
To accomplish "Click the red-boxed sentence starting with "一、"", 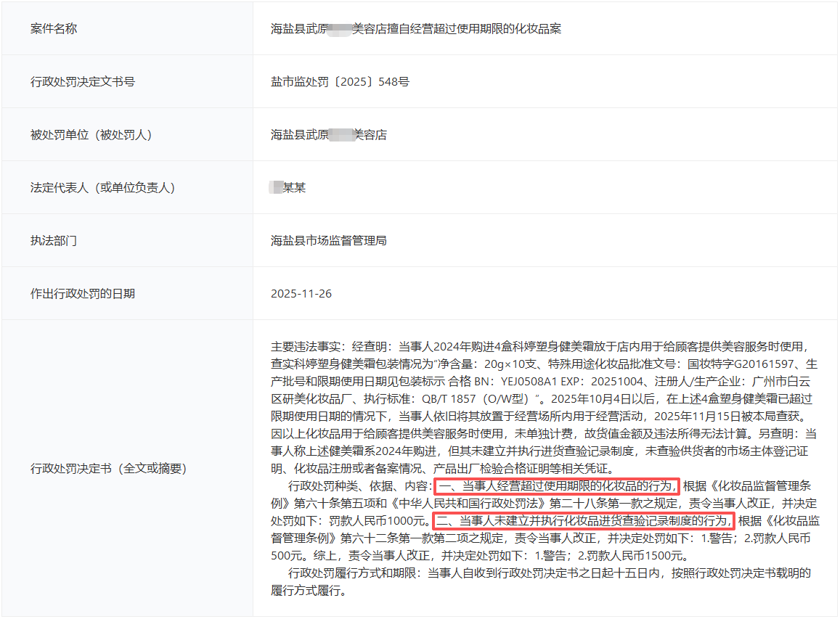I will click(556, 486).
